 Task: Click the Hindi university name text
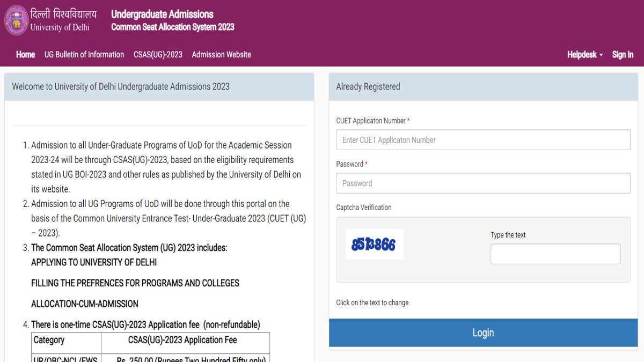click(x=64, y=14)
